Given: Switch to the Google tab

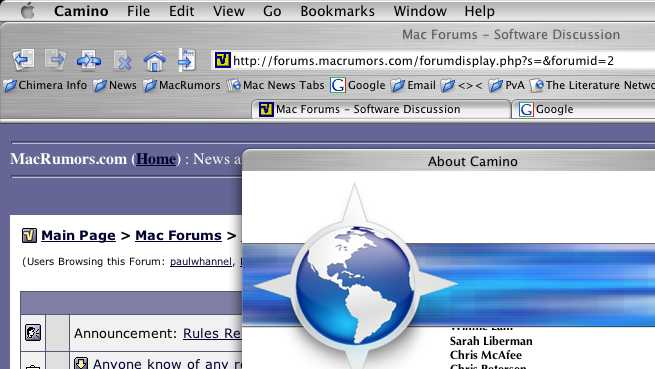Looking at the screenshot, I should coord(584,109).
